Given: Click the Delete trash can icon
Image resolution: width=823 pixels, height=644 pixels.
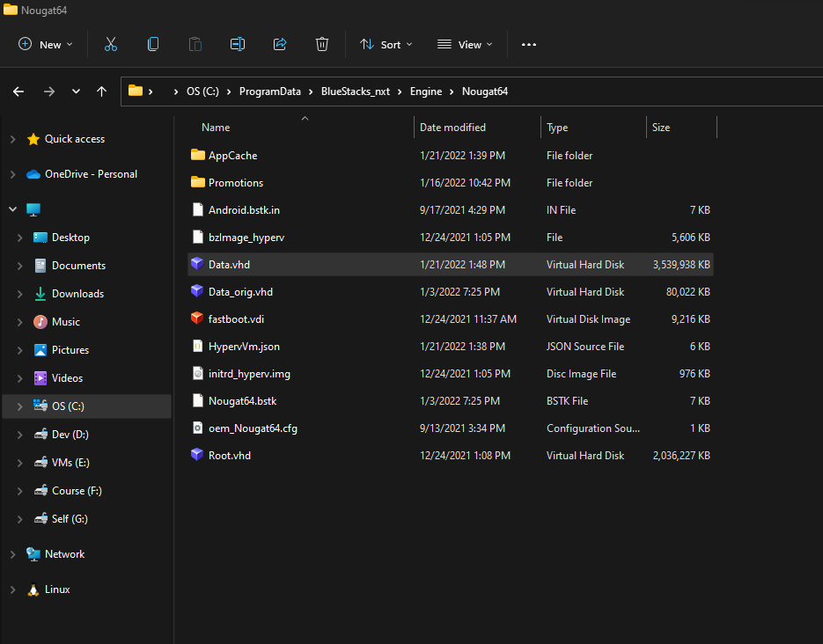Looking at the screenshot, I should coord(322,45).
